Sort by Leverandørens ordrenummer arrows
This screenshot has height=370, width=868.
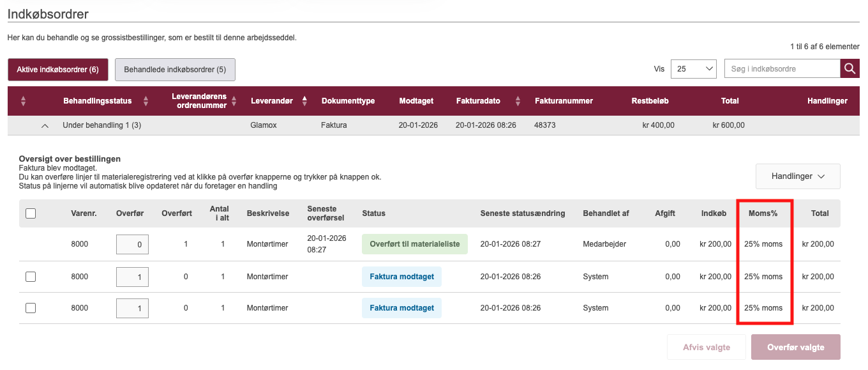click(234, 101)
